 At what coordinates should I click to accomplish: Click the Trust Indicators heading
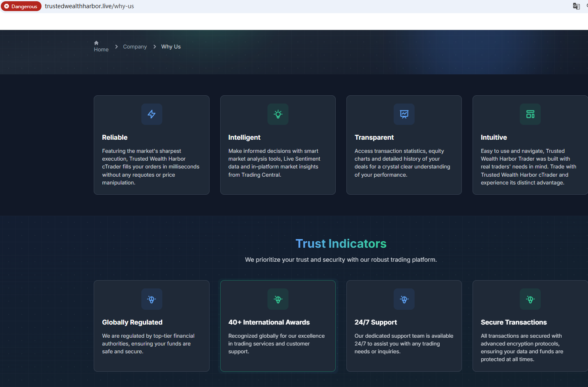tap(341, 244)
